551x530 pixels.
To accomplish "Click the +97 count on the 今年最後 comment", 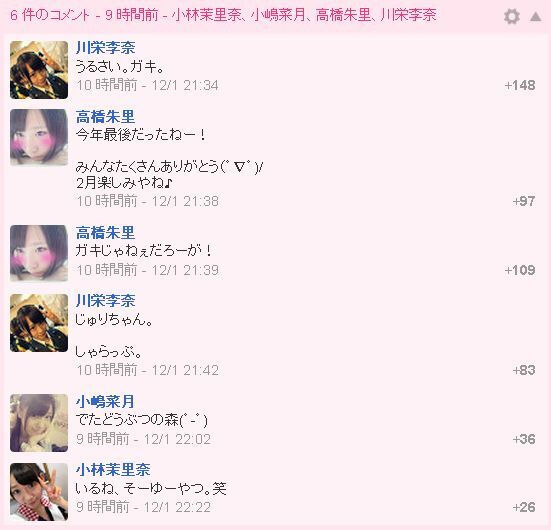I will click(x=524, y=201).
